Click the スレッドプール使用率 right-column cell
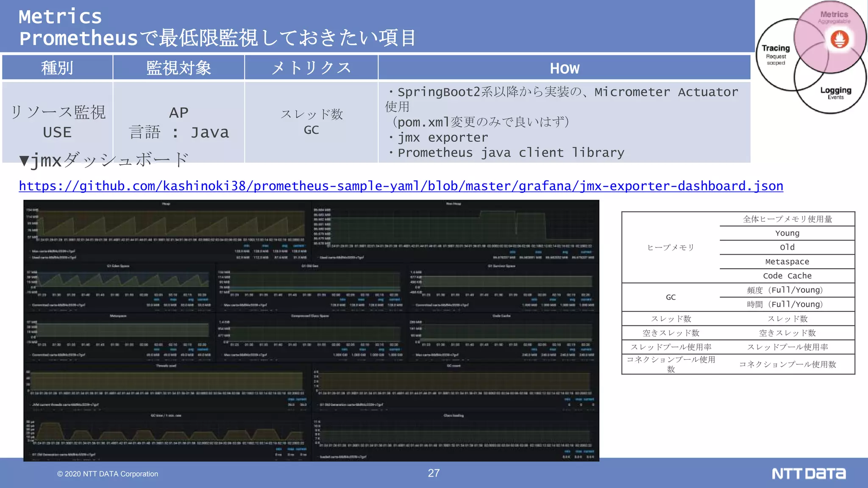 point(787,347)
